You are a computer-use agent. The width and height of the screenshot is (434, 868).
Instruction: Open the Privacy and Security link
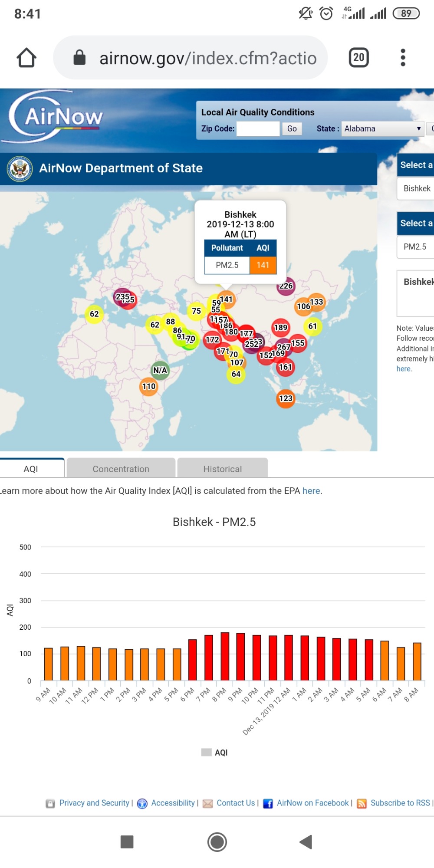[94, 803]
